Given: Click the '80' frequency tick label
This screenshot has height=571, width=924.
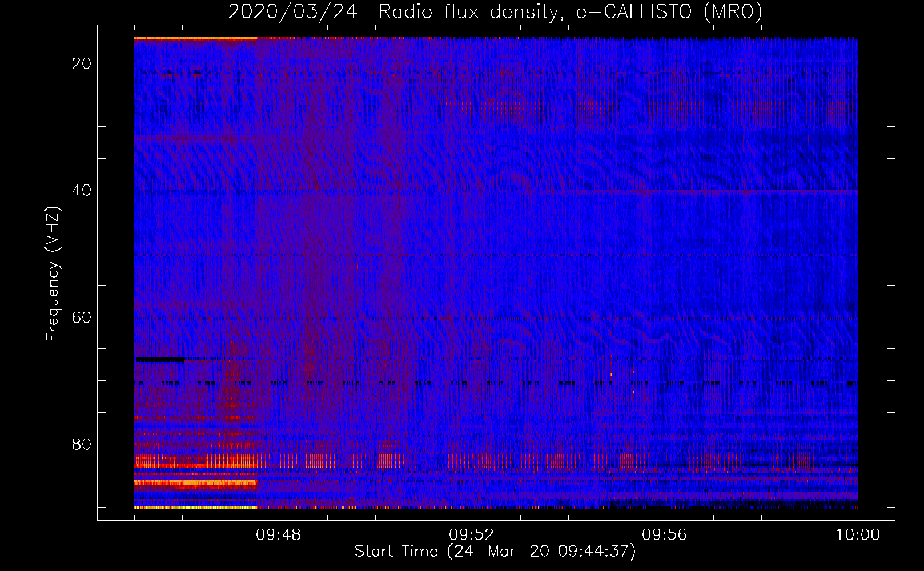Looking at the screenshot, I should click(x=82, y=444).
